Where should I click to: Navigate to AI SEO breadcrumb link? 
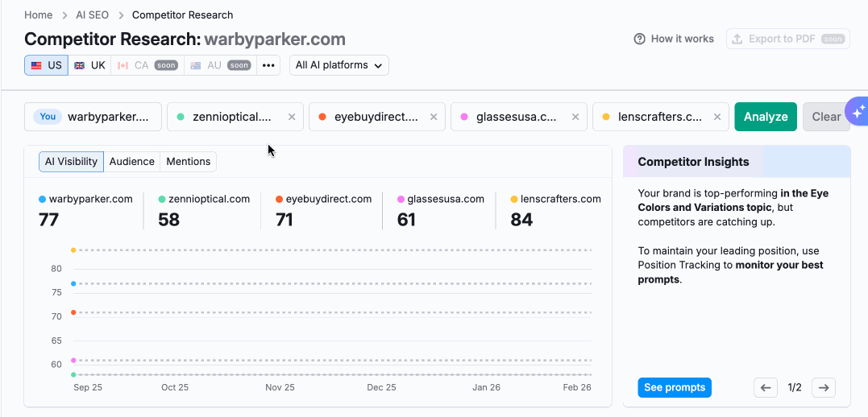pos(92,14)
